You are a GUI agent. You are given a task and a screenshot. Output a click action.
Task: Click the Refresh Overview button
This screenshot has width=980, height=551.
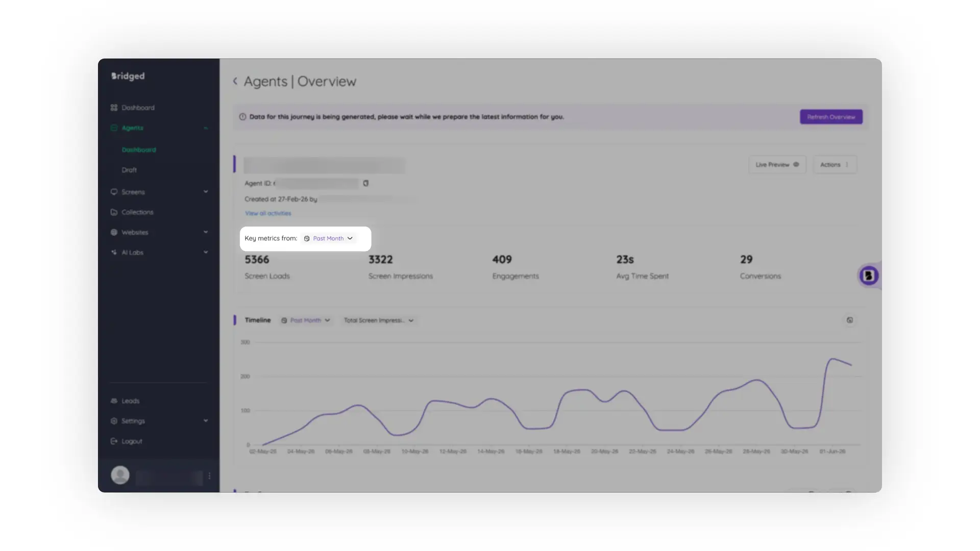[x=831, y=117]
